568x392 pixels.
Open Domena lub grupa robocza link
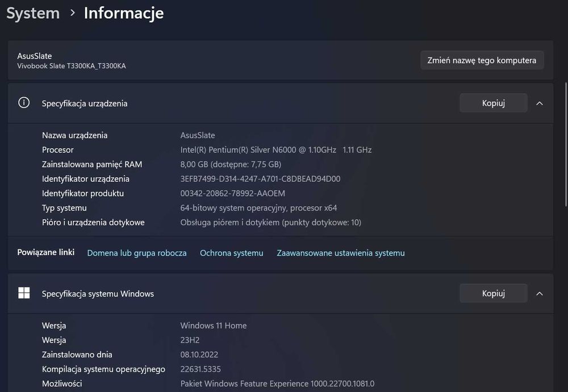click(x=137, y=253)
